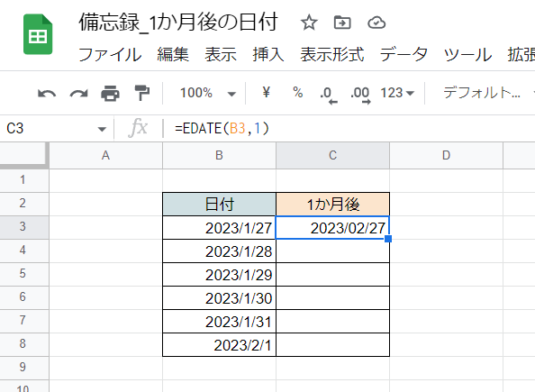Check the cloud save status icon
The image size is (535, 392).
pyautogui.click(x=376, y=23)
